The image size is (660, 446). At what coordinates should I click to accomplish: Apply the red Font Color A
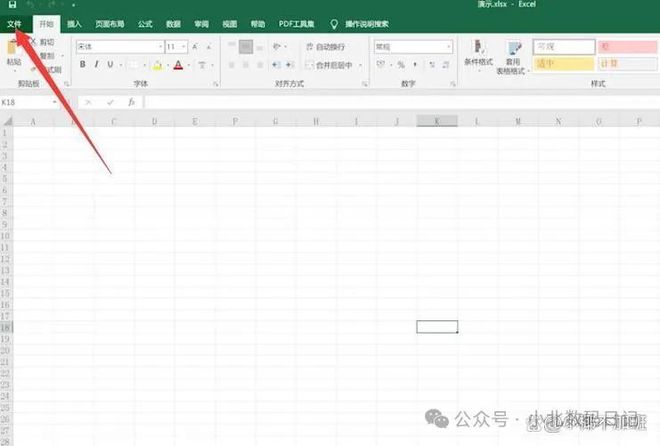178,65
